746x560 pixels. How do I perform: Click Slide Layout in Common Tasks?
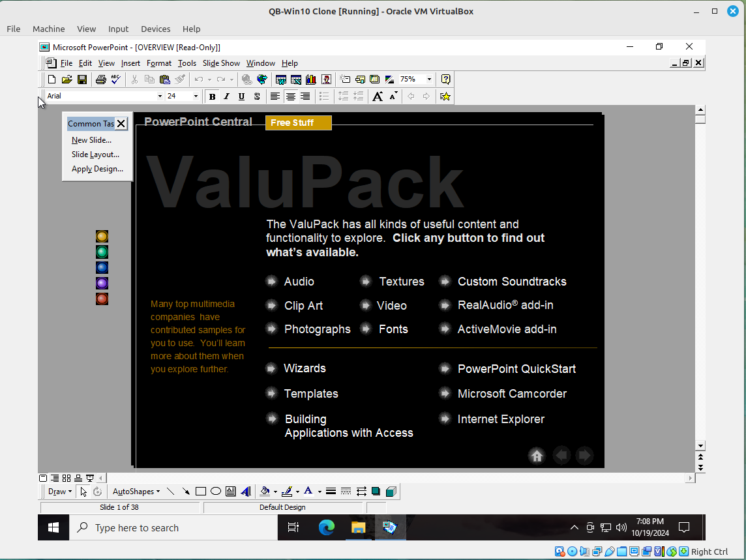(x=96, y=155)
